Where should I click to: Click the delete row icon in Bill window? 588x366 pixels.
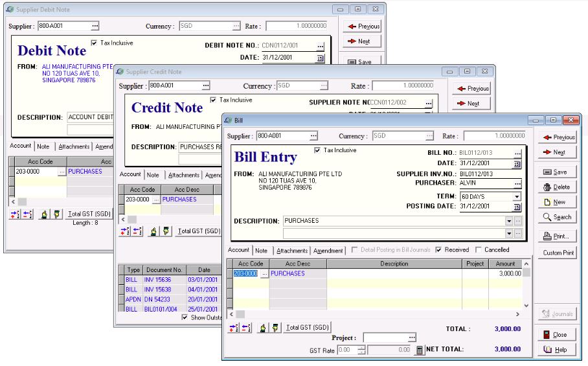click(x=246, y=328)
